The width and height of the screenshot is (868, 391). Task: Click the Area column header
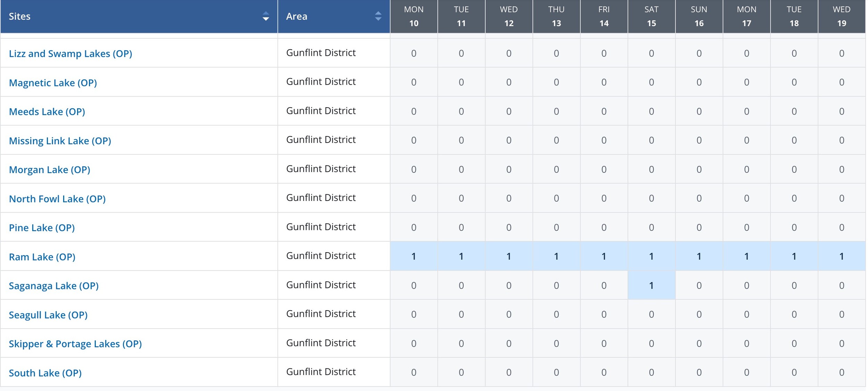pos(334,16)
